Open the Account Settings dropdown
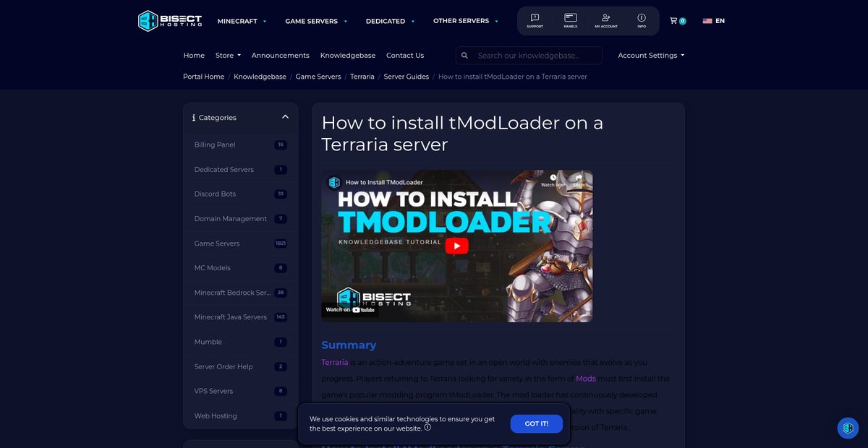The image size is (868, 448). point(651,56)
